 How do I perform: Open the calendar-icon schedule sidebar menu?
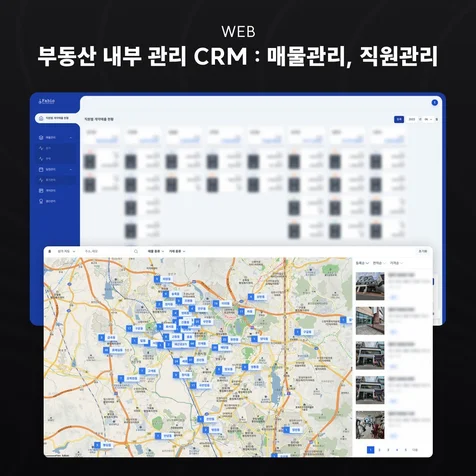pyautogui.click(x=55, y=169)
